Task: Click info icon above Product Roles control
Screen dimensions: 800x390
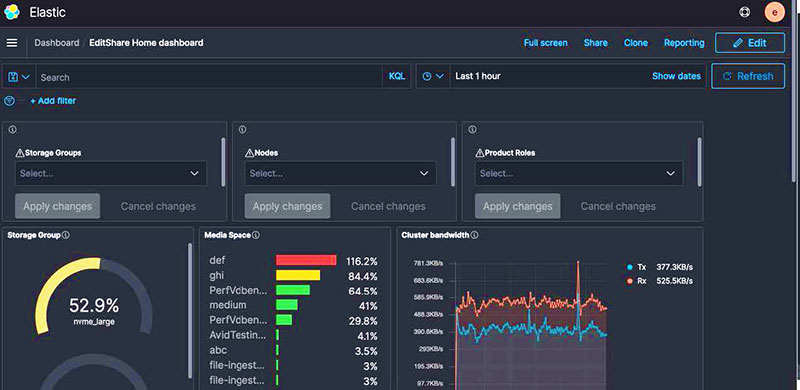Action: 472,130
